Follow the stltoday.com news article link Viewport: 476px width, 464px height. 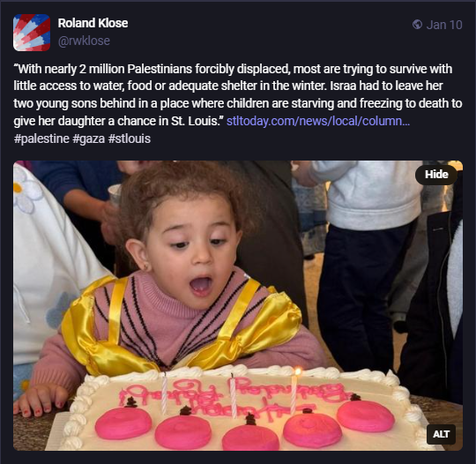(318, 121)
